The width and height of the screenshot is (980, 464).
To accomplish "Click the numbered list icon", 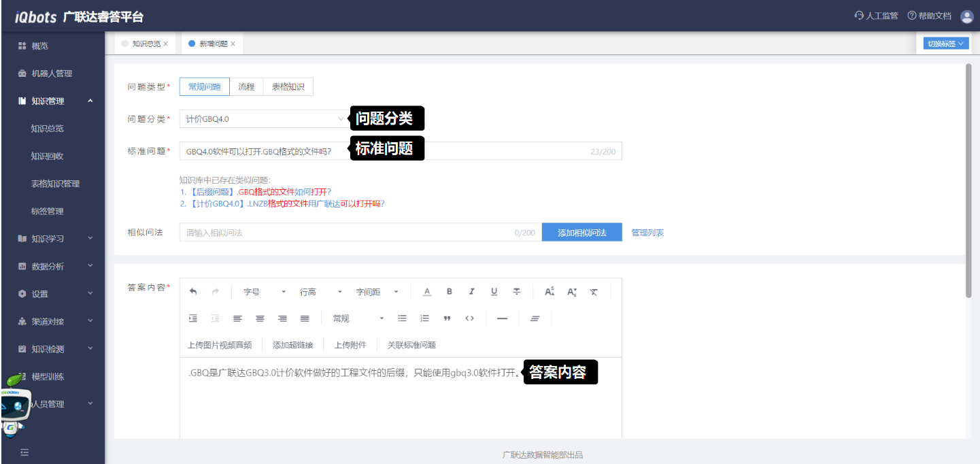I will pyautogui.click(x=425, y=318).
